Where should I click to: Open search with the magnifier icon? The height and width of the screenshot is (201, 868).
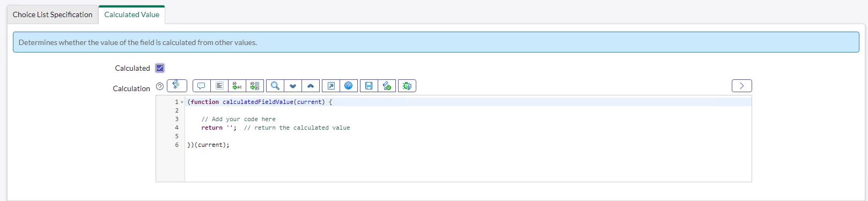275,86
